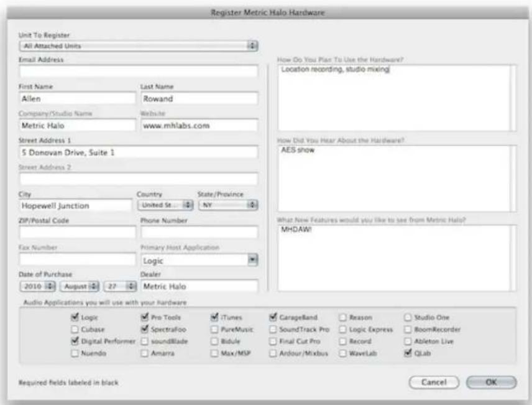Uncheck the GarageBand checkbox
532x405 pixels.
pos(273,317)
